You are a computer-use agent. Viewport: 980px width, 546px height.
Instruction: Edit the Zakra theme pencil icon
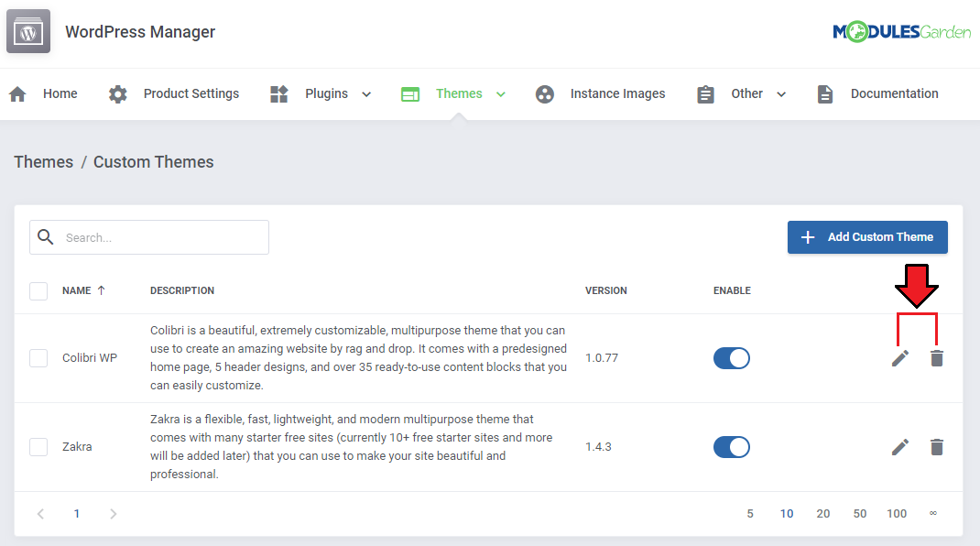click(900, 447)
